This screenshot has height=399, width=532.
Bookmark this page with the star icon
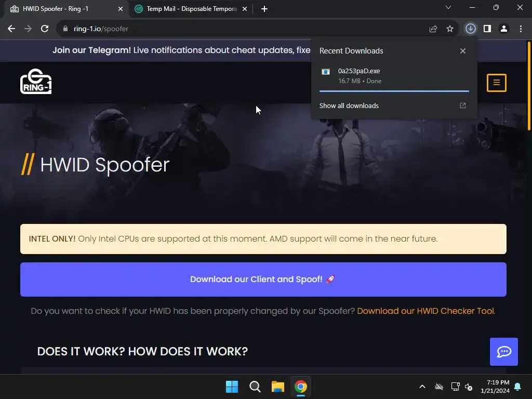pyautogui.click(x=450, y=29)
